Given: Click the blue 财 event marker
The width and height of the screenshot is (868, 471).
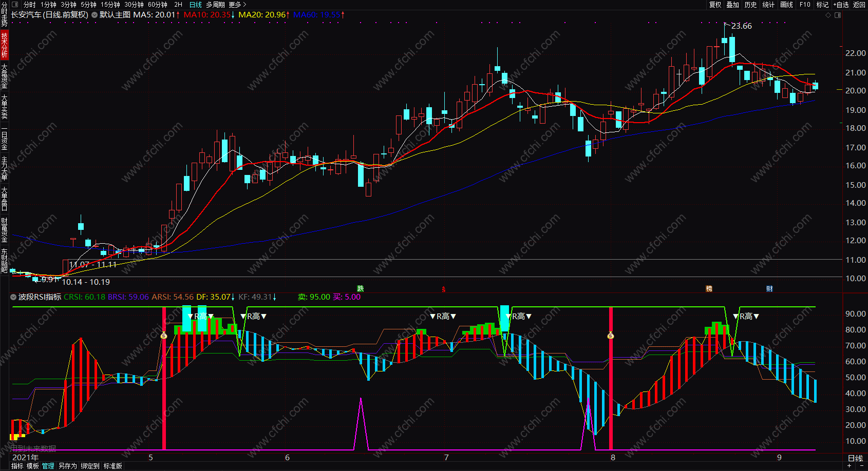Looking at the screenshot, I should (769, 289).
